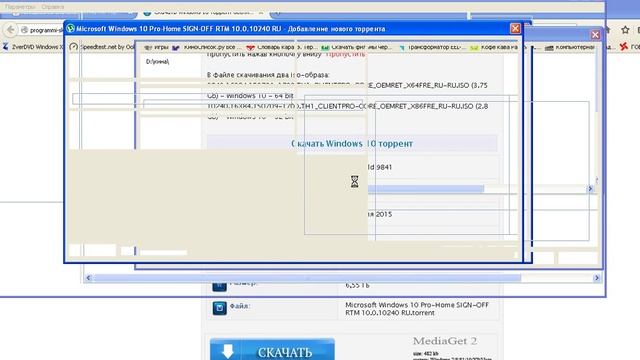Click the Скачать Windows 10 торрент heading
This screenshot has height=360, width=640.
pos(352,144)
